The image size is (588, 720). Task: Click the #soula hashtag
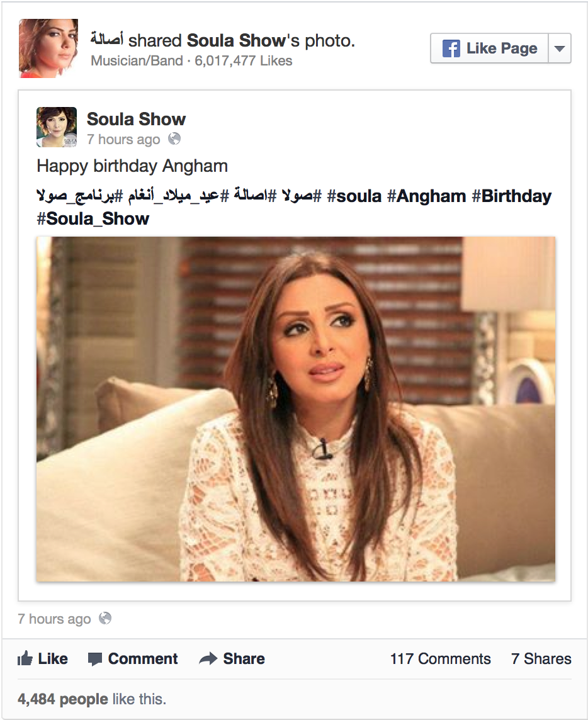pyautogui.click(x=354, y=196)
